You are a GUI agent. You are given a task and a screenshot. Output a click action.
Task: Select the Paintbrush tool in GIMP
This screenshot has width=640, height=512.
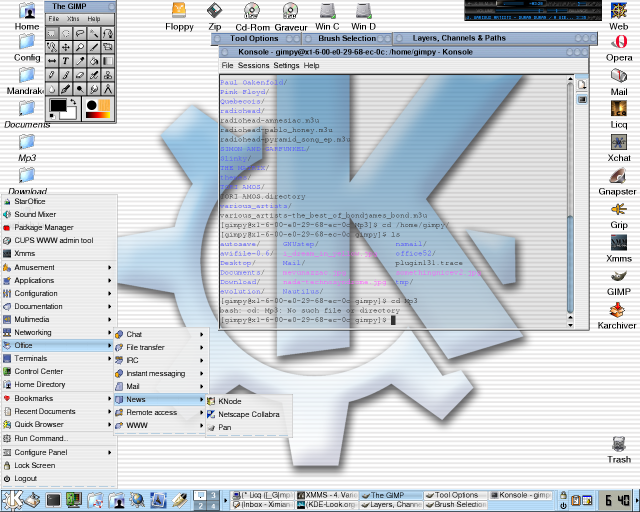[x=66, y=75]
